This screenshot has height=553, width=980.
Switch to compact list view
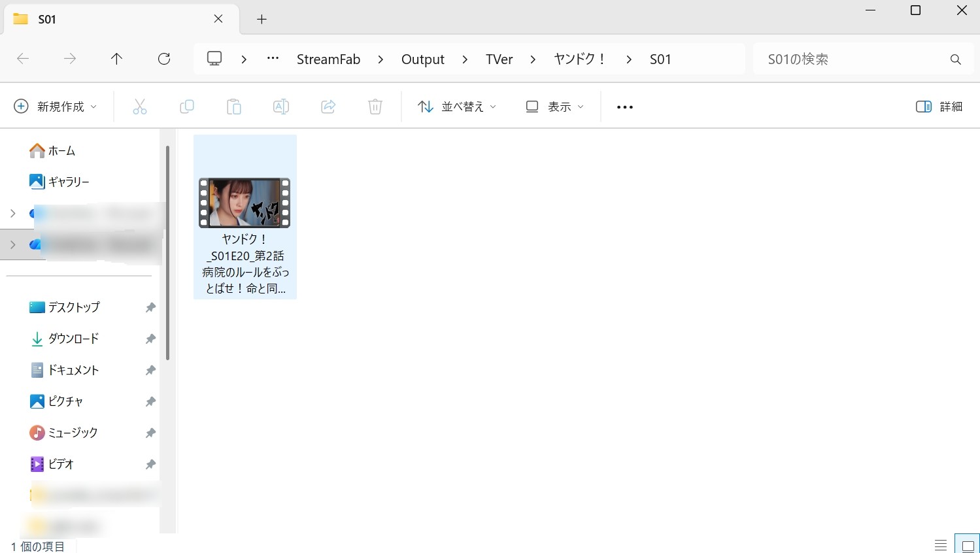coord(939,544)
